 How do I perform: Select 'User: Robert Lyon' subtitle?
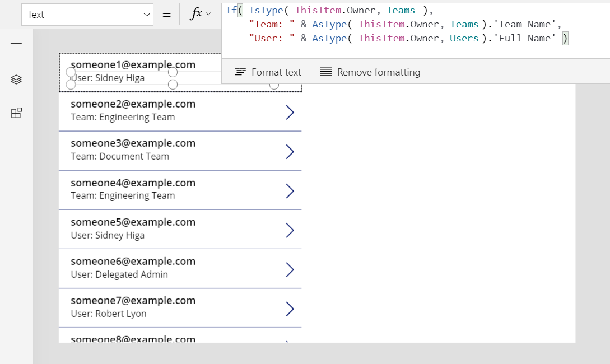pos(109,314)
